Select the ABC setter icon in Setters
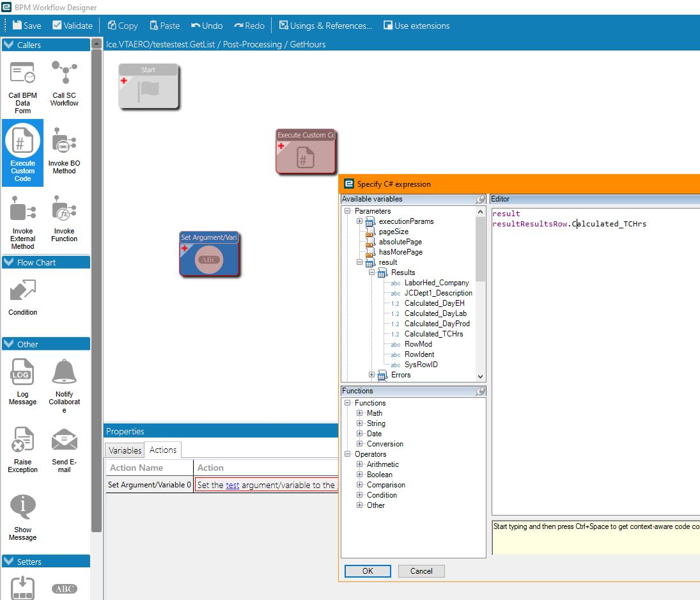Image resolution: width=700 pixels, height=600 pixels. pos(65,588)
